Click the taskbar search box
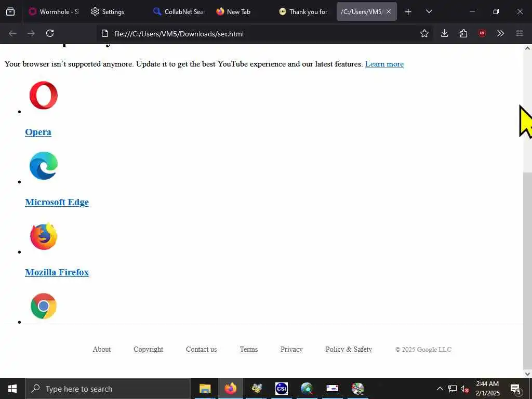532x399 pixels. click(108, 389)
